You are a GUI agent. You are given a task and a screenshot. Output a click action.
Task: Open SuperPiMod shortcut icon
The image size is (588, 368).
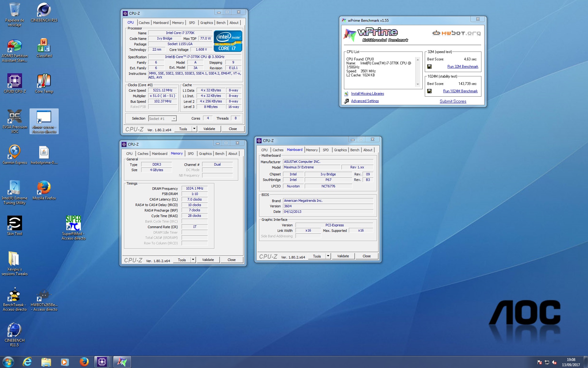[73, 228]
